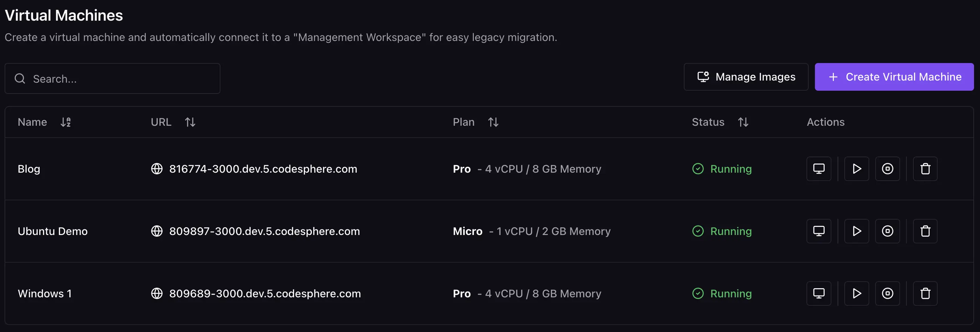This screenshot has width=980, height=332.
Task: Sort the table by Plan
Action: (x=493, y=122)
